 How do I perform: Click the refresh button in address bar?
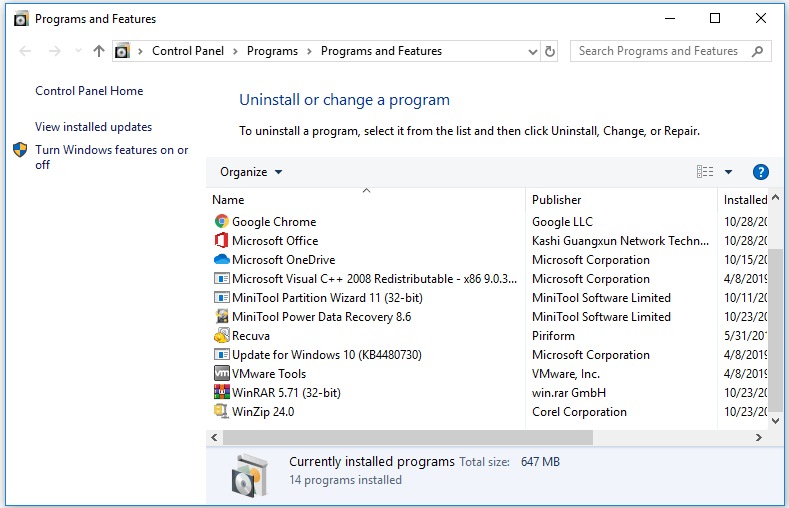pos(549,51)
